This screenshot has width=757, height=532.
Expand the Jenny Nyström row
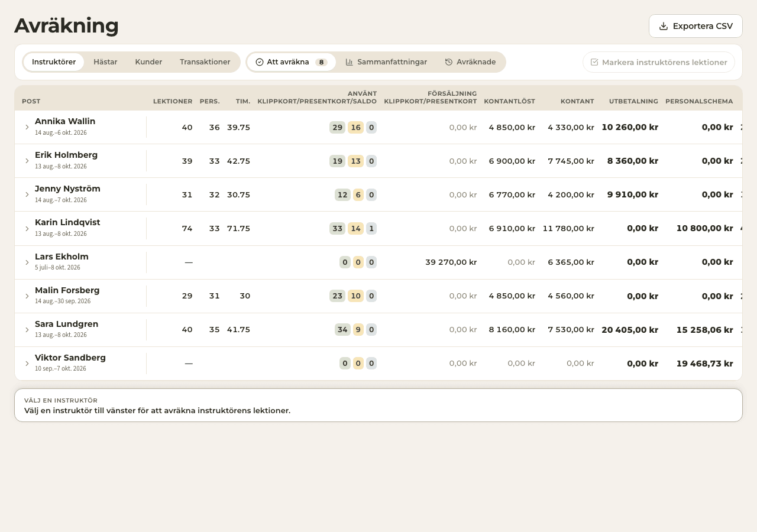click(27, 194)
